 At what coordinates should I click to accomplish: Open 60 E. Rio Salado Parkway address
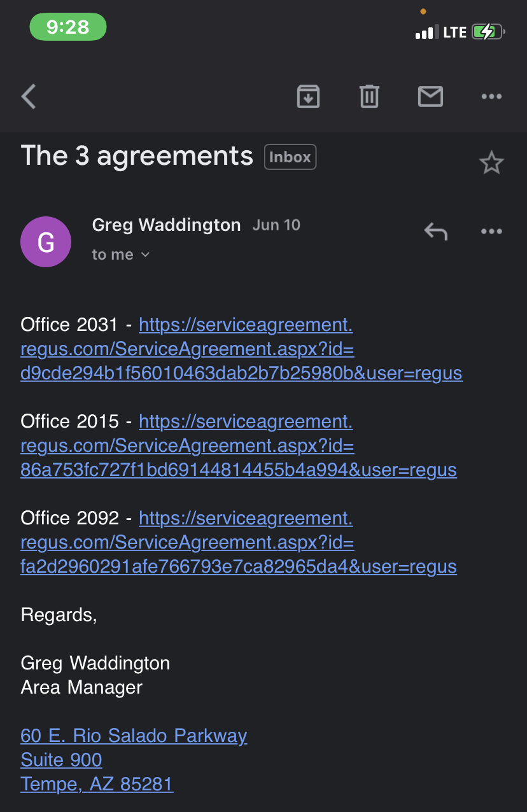point(134,736)
